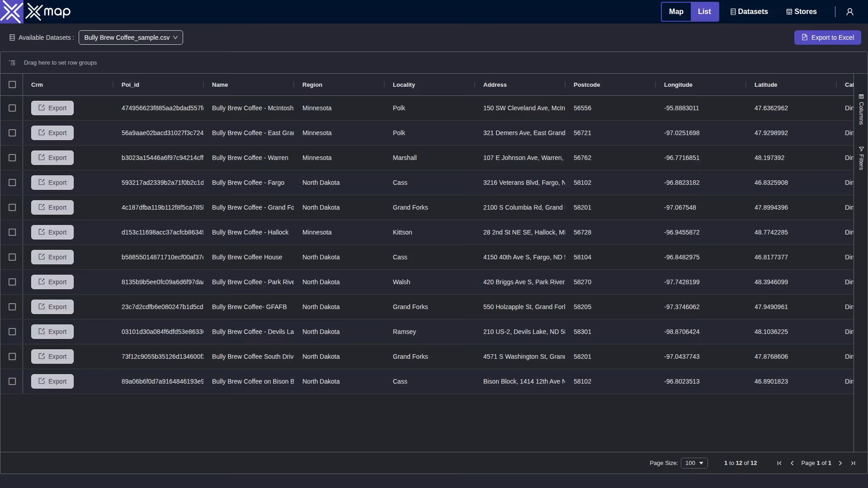
Task: Switch to Map view
Action: [676, 12]
